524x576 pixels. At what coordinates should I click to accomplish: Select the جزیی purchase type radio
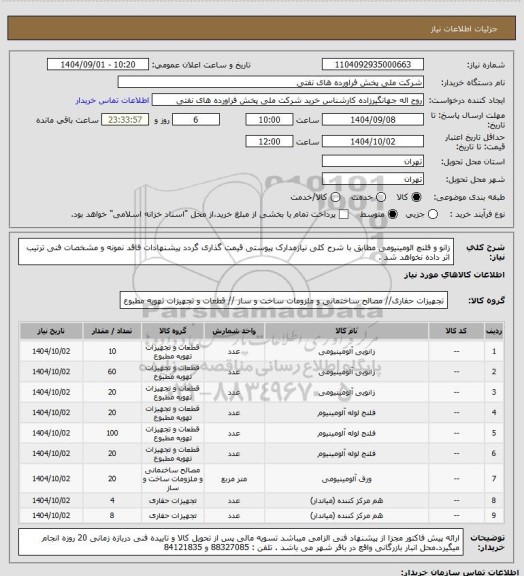click(433, 214)
